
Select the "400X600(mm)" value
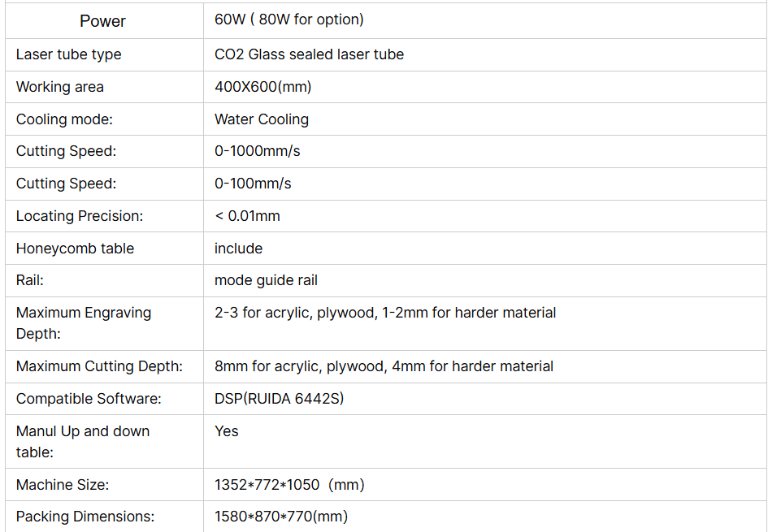click(263, 87)
